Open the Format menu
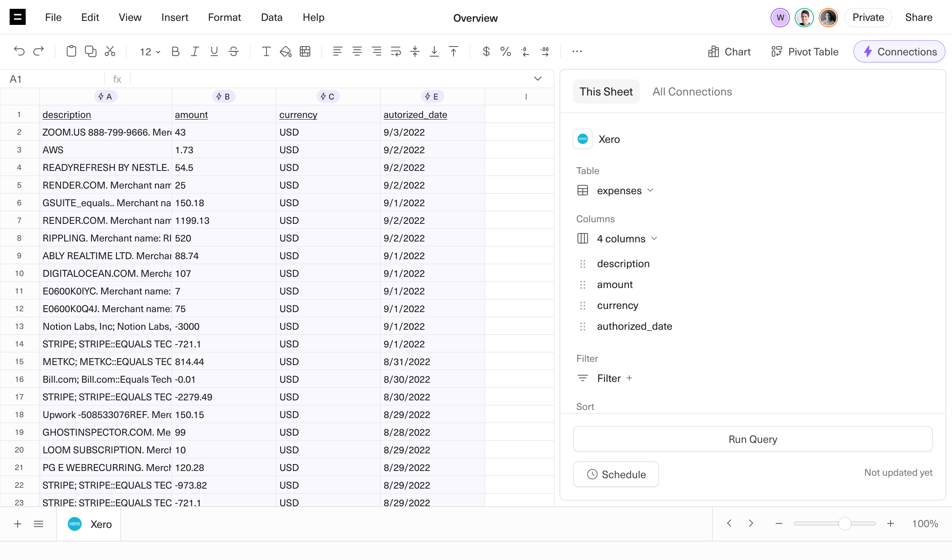952x560 pixels. tap(224, 17)
